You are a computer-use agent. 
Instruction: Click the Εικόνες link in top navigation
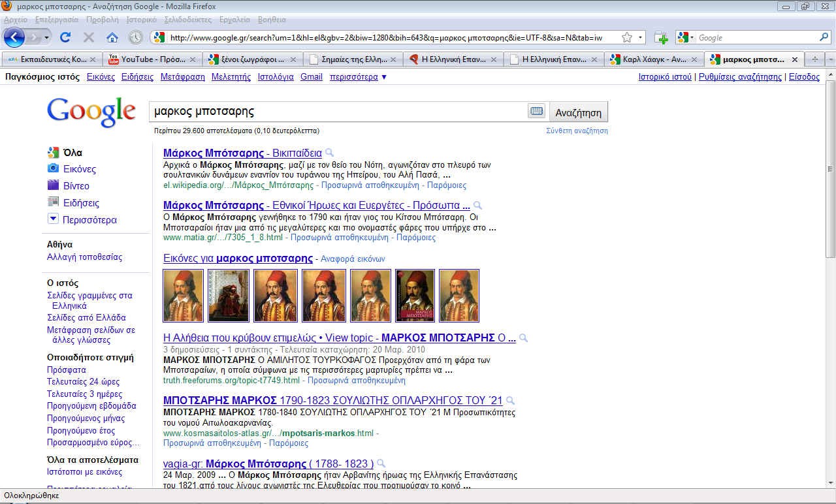pyautogui.click(x=101, y=77)
